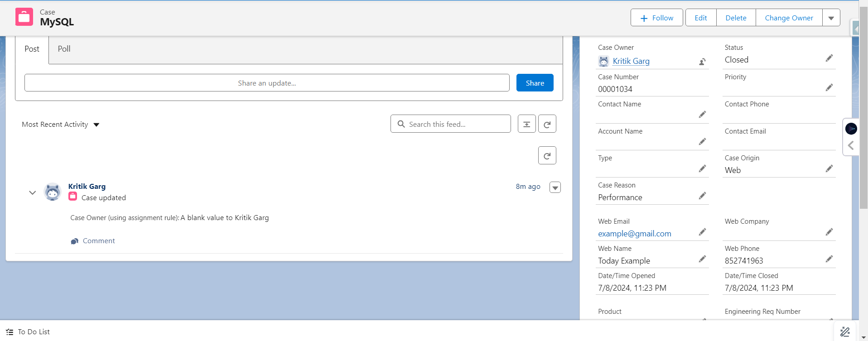Viewport: 868px width, 341px height.
Task: Click Status value Closed
Action: [x=737, y=60]
